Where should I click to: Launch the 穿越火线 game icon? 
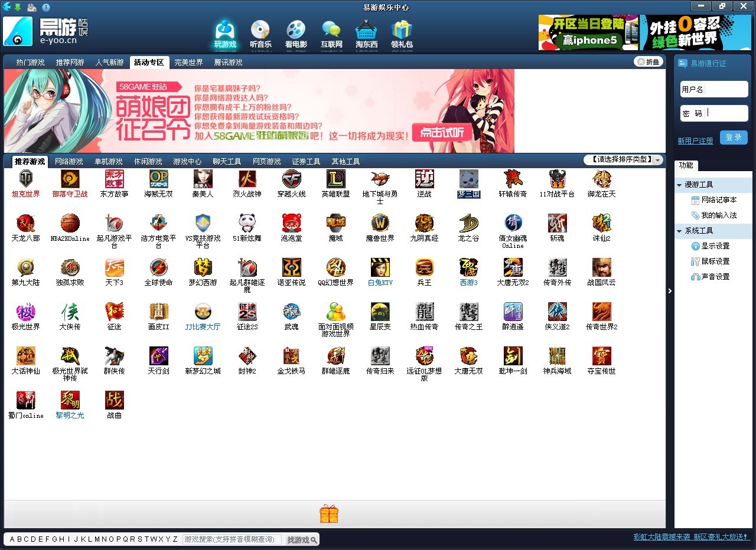(x=291, y=179)
